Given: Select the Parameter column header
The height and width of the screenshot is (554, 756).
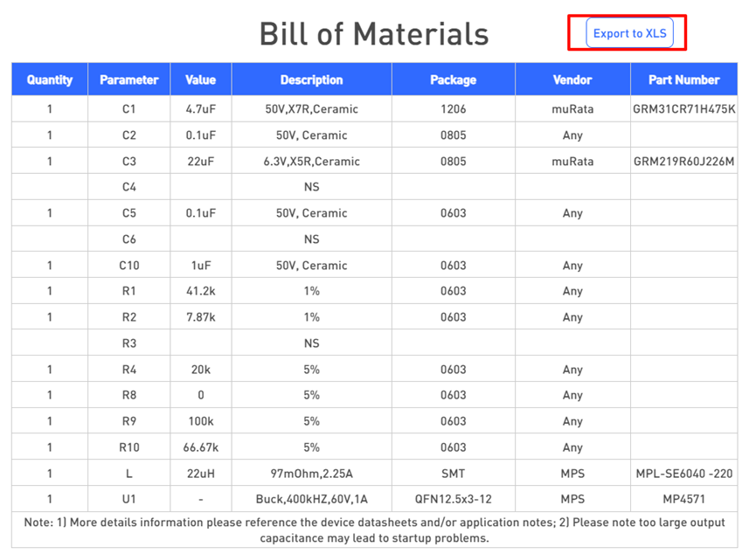Looking at the screenshot, I should [x=129, y=80].
